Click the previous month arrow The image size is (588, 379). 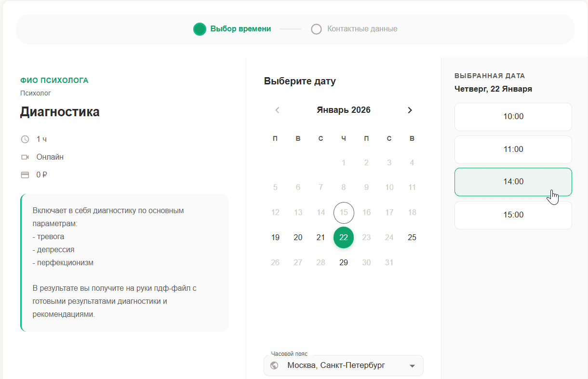(277, 110)
